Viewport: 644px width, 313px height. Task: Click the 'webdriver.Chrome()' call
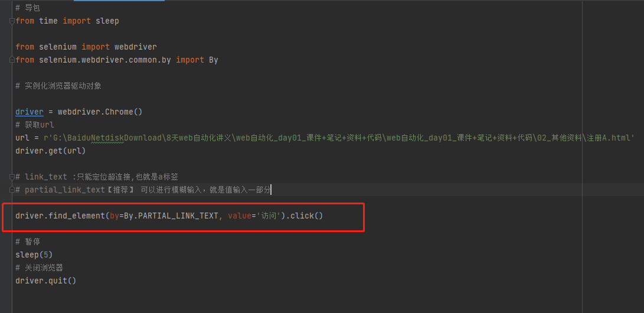point(100,112)
